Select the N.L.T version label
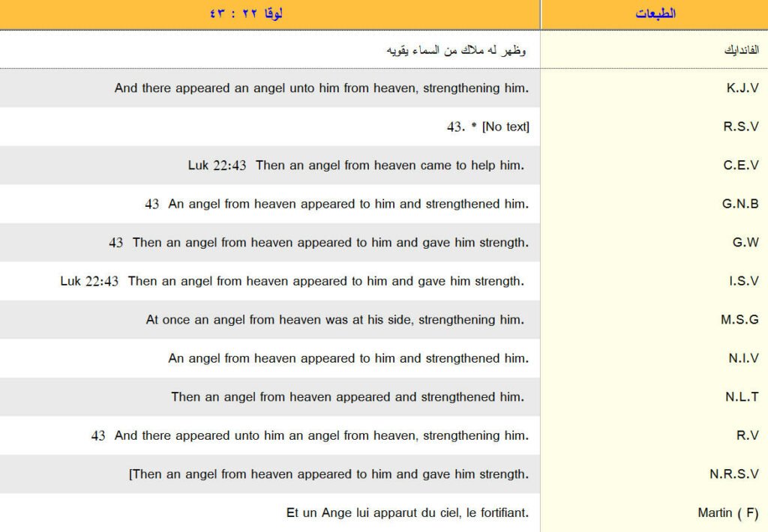 coord(742,397)
